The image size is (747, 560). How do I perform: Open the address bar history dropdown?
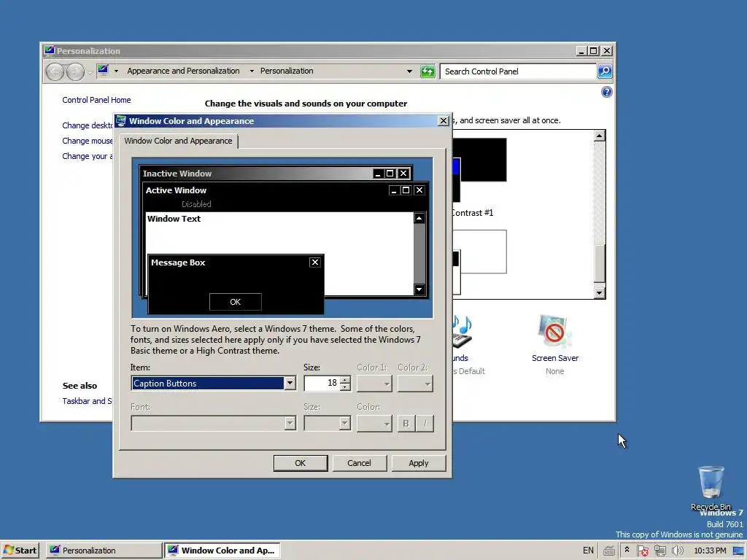tap(409, 71)
